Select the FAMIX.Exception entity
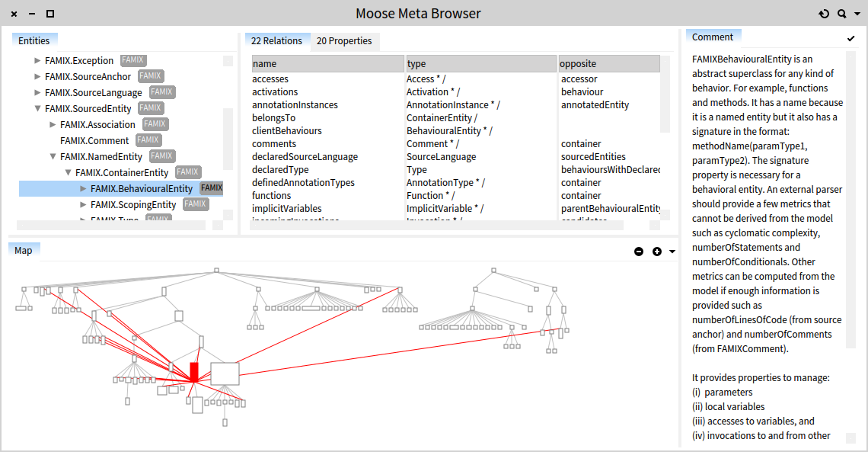 pyautogui.click(x=79, y=60)
